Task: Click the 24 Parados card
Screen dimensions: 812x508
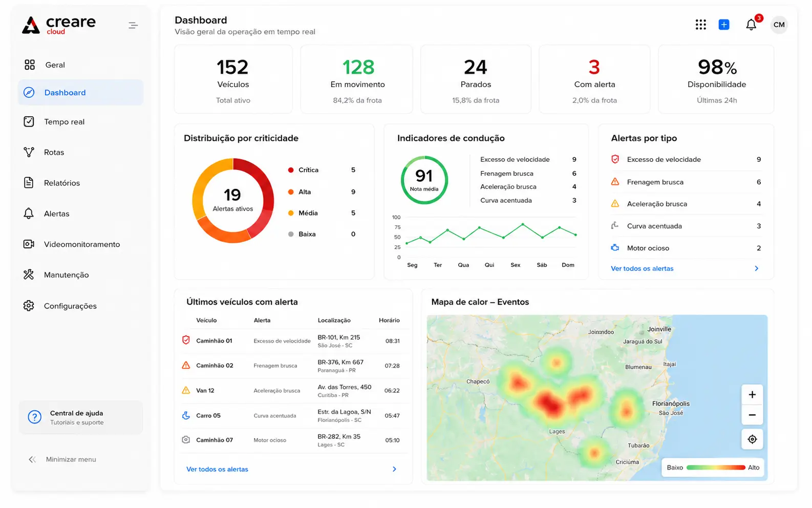Action: 476,79
